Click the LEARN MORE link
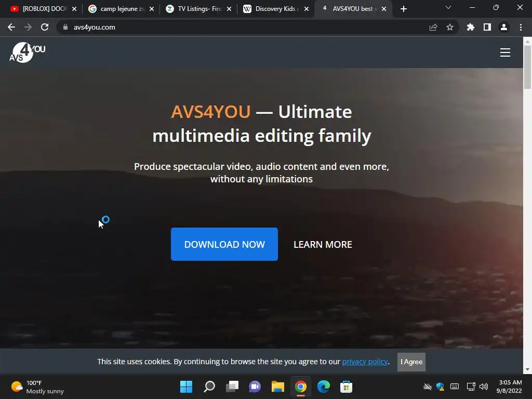Screen dimensions: 532x399 (x=323, y=245)
